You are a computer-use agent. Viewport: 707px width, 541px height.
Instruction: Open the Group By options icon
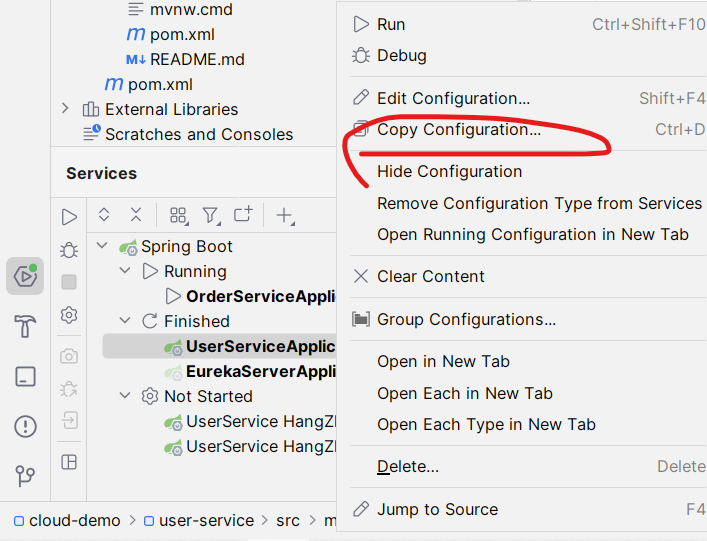click(x=178, y=215)
